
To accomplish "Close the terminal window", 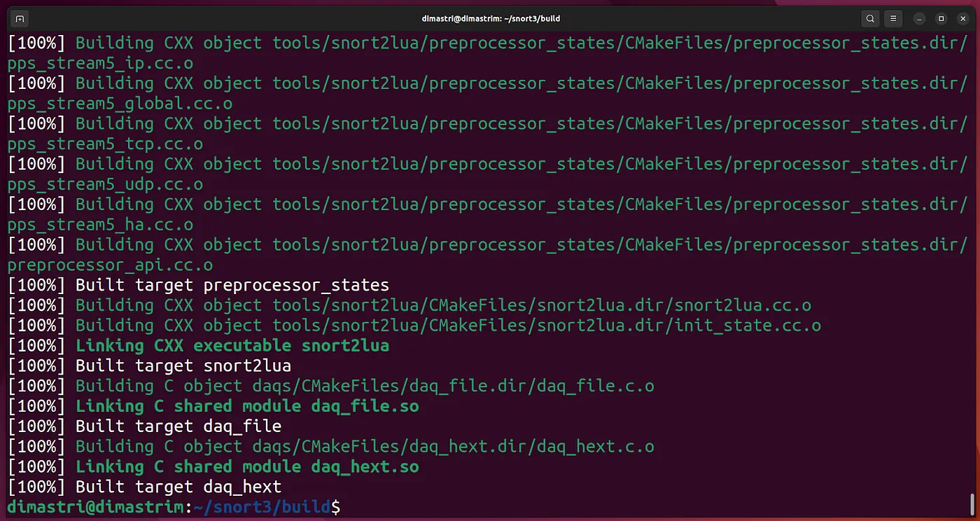I will (x=962, y=18).
